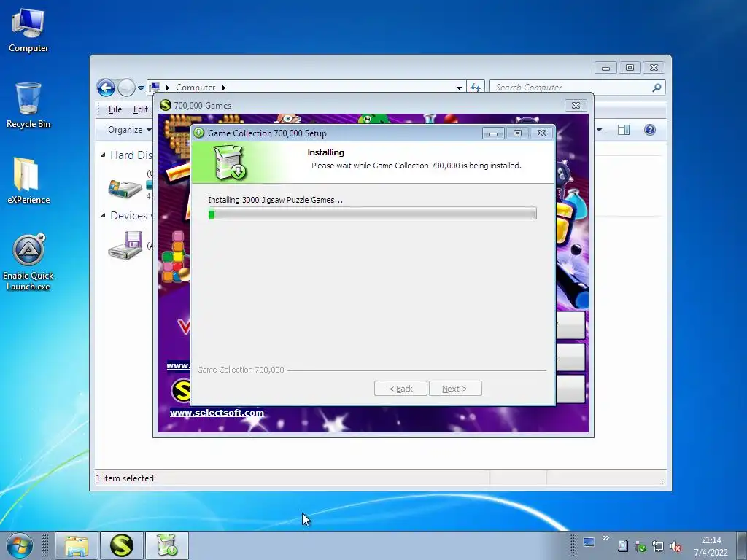Click Refresh button beside address bar
Viewport: 747px width, 560px height.
coord(476,87)
